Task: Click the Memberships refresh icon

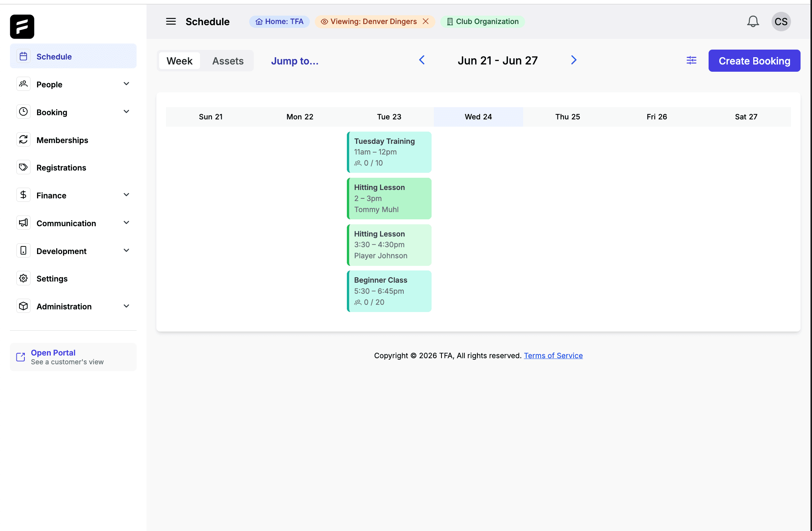Action: point(23,140)
